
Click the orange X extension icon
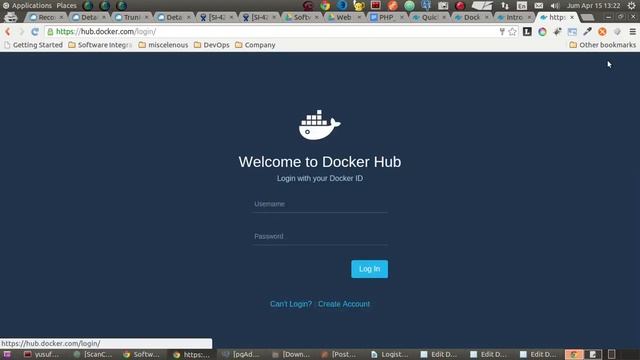coord(602,32)
